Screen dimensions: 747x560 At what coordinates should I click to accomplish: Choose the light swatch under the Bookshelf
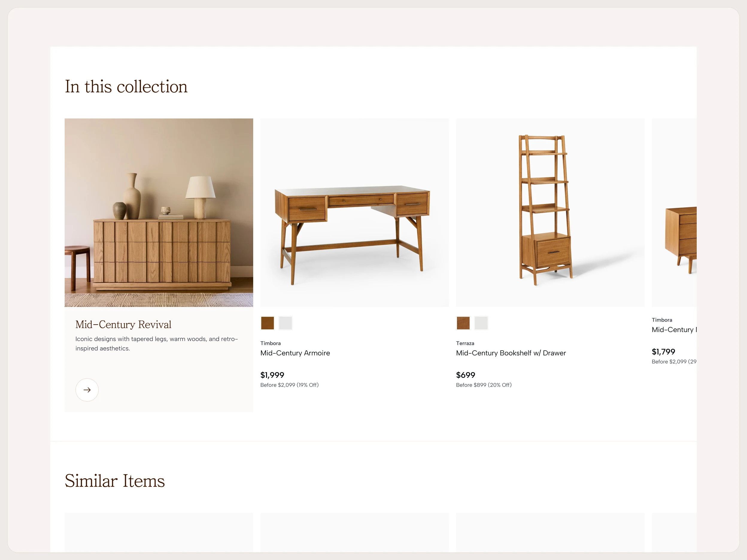[x=481, y=323]
